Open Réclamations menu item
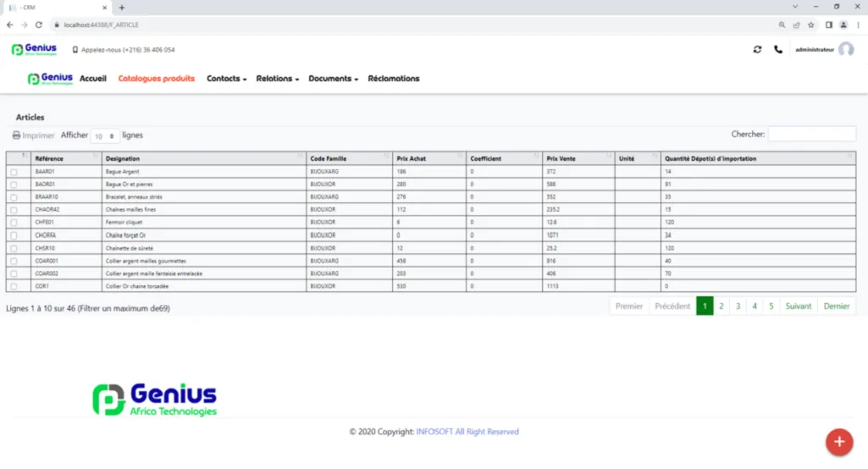 [x=394, y=79]
